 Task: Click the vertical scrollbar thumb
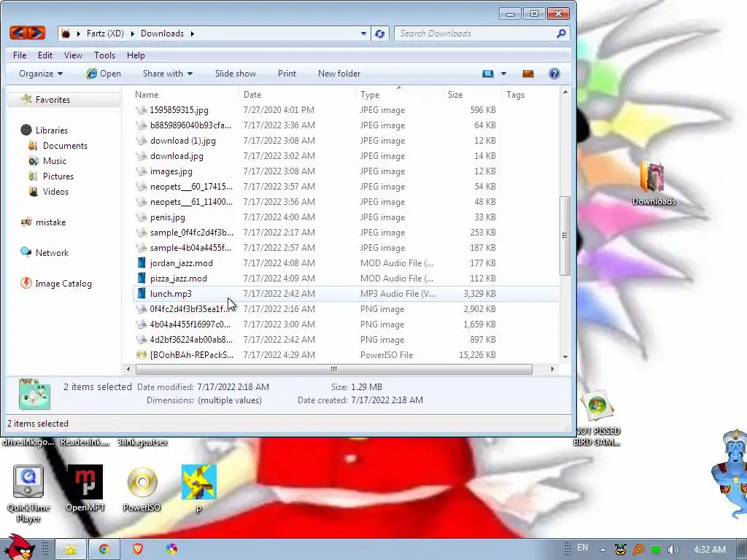565,236
